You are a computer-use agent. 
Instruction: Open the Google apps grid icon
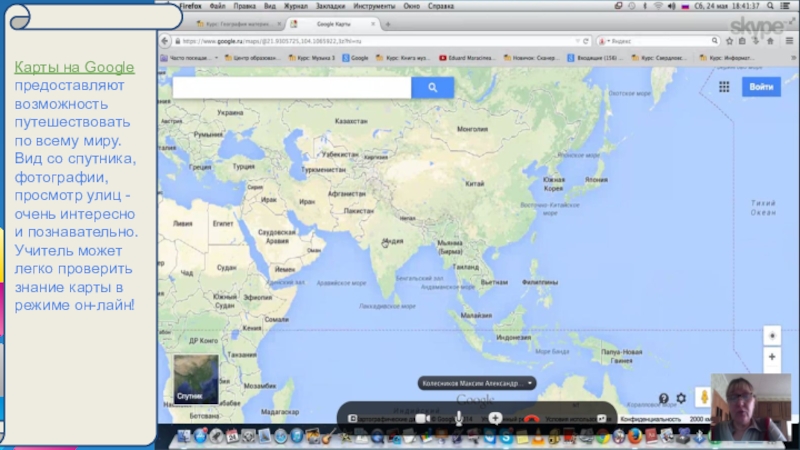click(x=724, y=87)
